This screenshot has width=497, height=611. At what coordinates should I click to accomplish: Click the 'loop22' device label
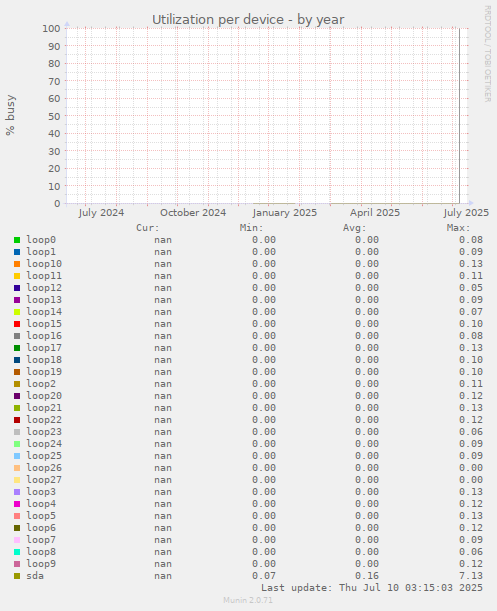[x=44, y=420]
